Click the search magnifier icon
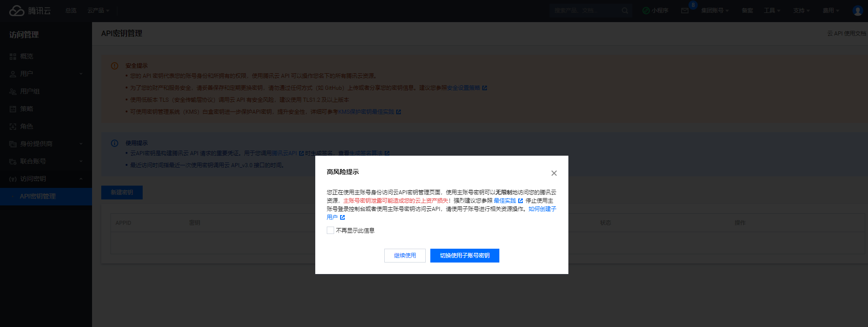 [625, 11]
